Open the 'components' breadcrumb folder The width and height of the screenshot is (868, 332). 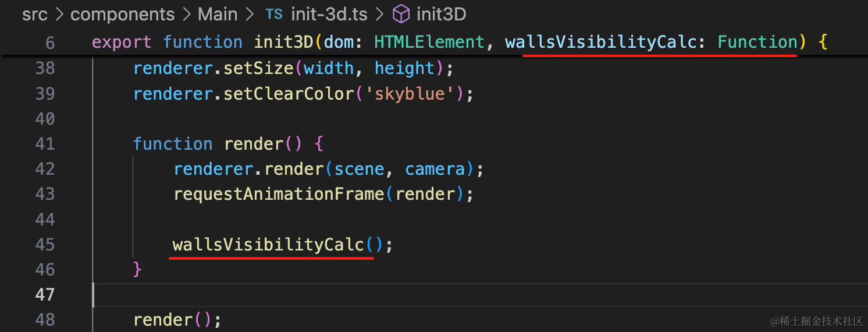pyautogui.click(x=122, y=14)
